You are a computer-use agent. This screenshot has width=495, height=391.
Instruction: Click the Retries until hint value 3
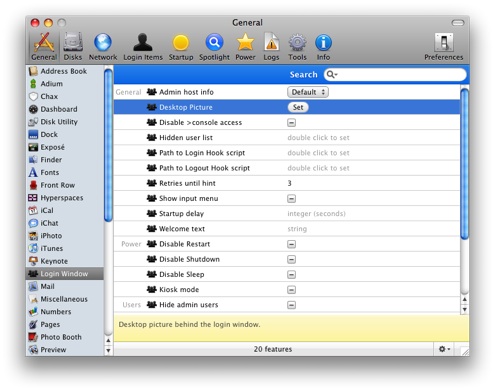point(289,183)
